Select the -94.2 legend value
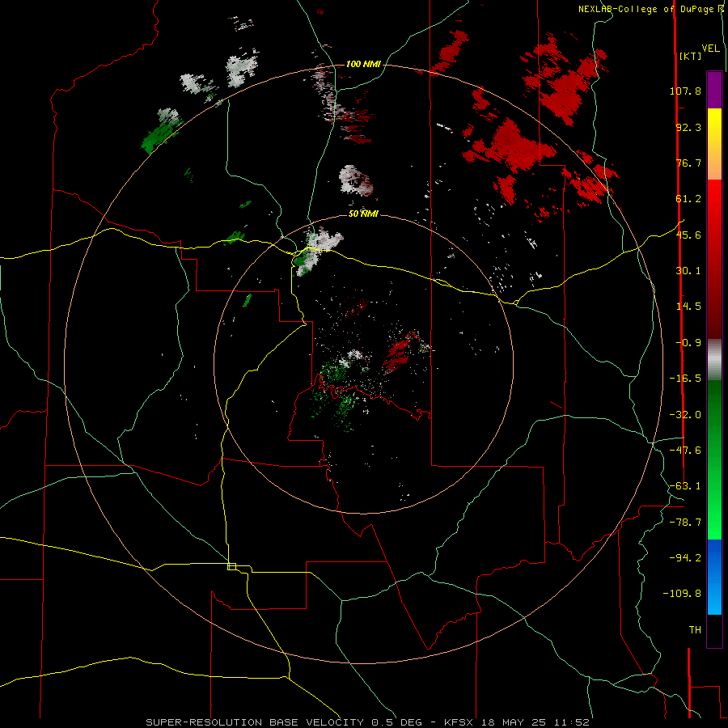 tap(685, 558)
